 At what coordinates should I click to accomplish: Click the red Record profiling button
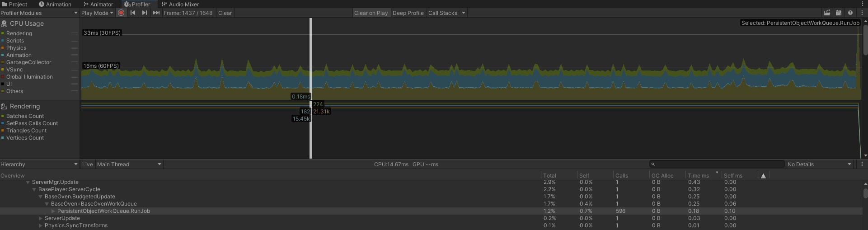[121, 13]
